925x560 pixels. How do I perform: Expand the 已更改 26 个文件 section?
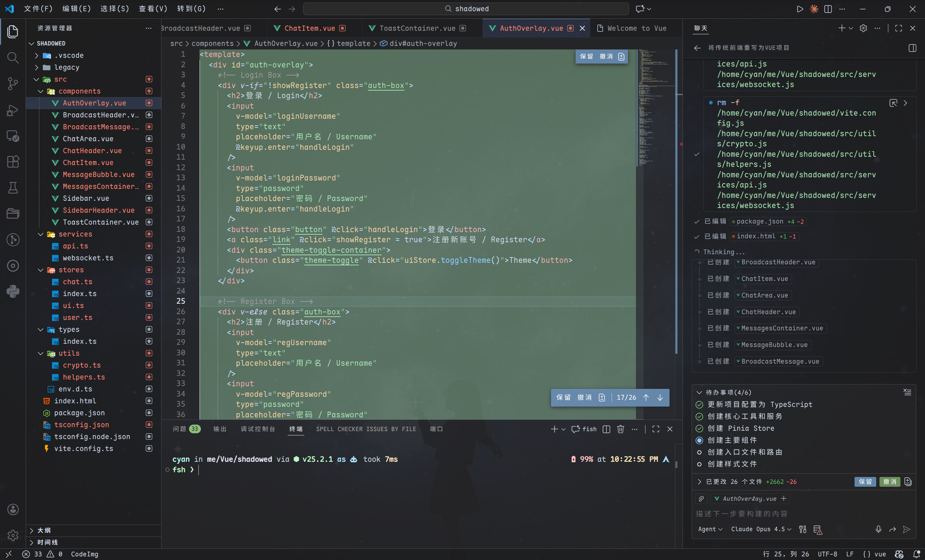[x=700, y=482]
